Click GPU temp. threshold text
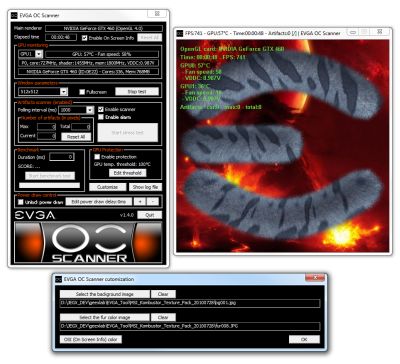The width and height of the screenshot is (400, 364). (122, 164)
